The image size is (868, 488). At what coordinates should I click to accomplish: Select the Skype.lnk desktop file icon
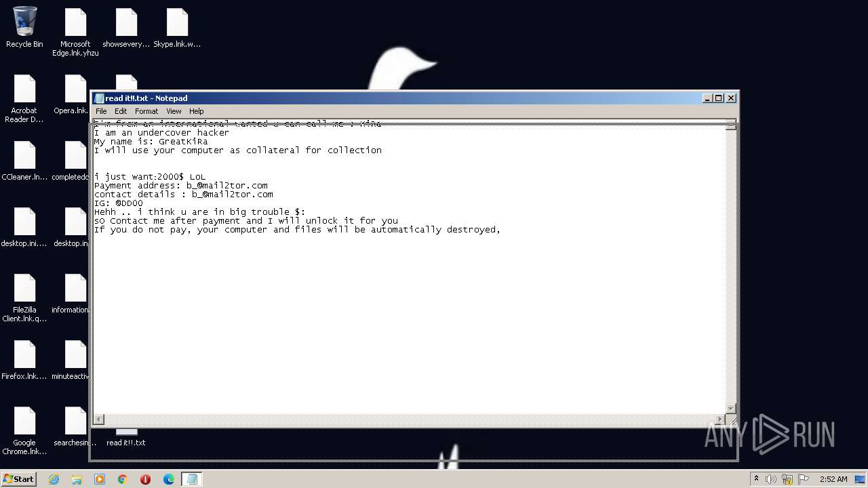click(x=177, y=28)
